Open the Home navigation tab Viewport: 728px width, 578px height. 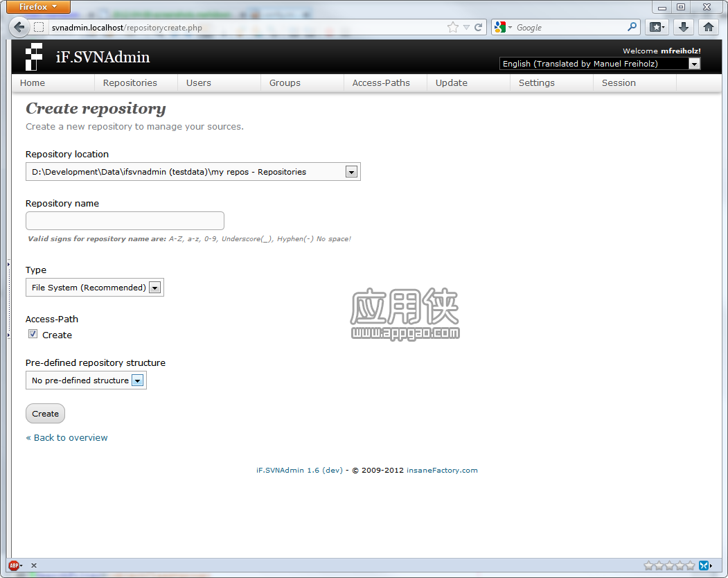click(x=33, y=82)
